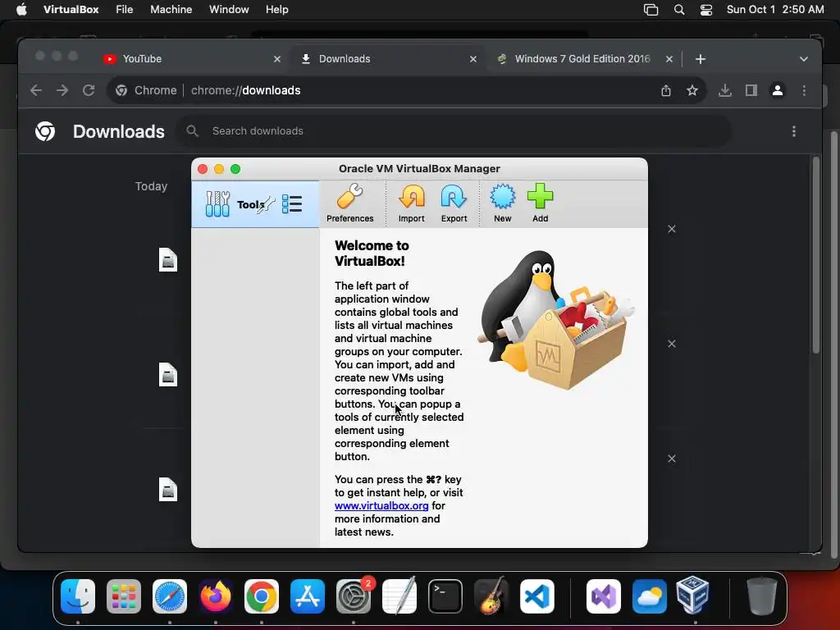Open Safari from the dock
Viewport: 840px width, 630px height.
pos(170,596)
